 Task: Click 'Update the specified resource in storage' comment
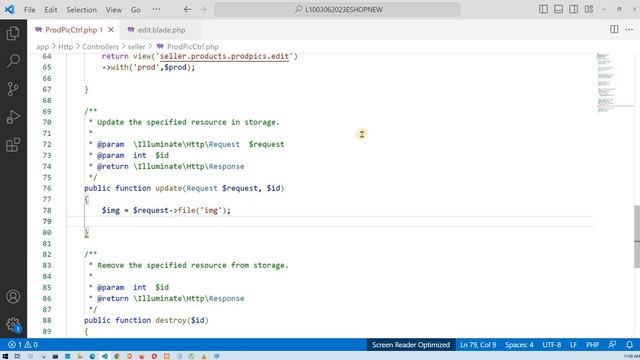188,122
